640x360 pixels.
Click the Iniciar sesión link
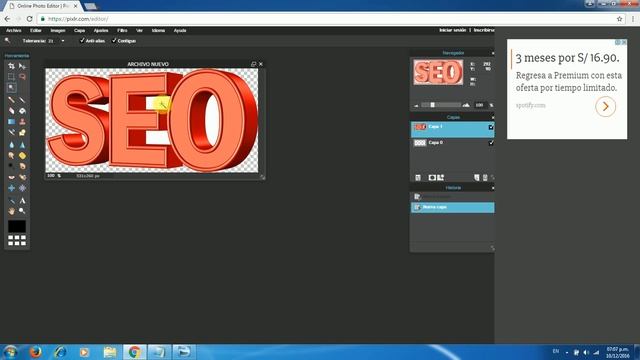453,30
